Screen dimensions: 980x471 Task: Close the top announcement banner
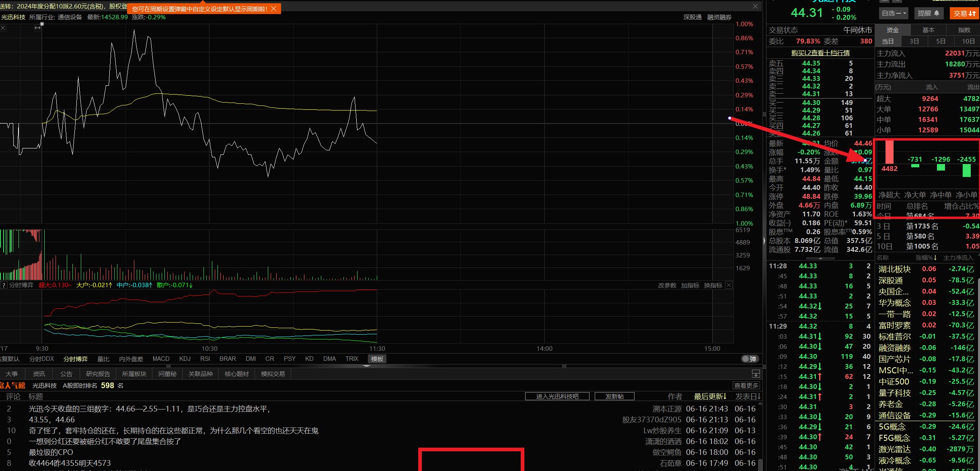(755, 6)
